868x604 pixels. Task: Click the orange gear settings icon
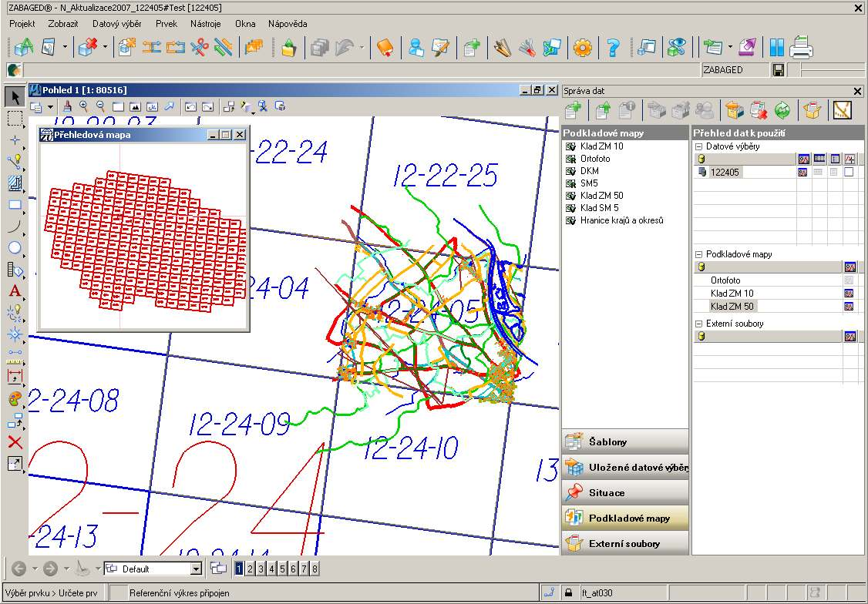pyautogui.click(x=582, y=48)
